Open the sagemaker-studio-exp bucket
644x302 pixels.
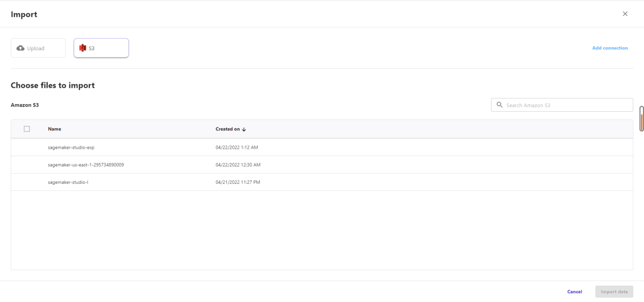71,147
